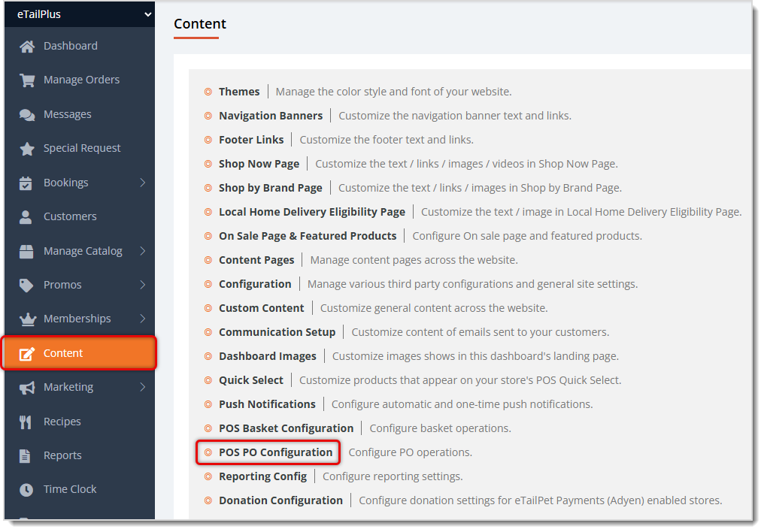Click the Marketing megaphone icon
Image resolution: width=764 pixels, height=532 pixels.
[27, 388]
